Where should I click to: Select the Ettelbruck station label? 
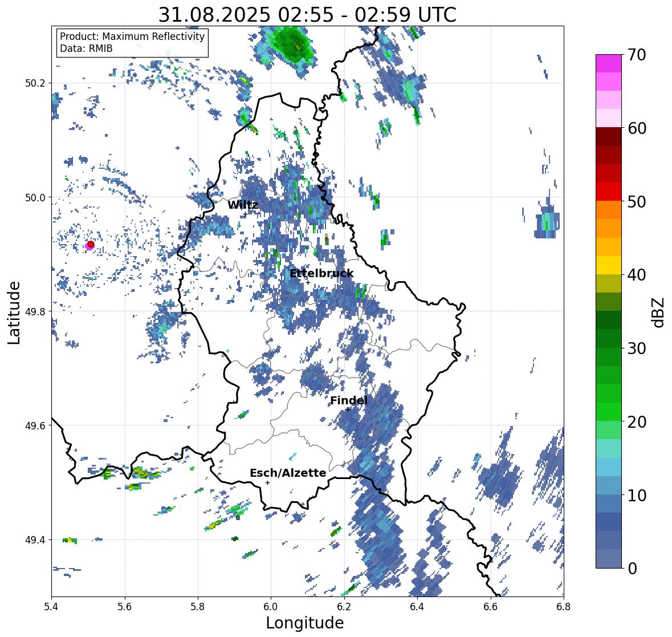coord(322,273)
